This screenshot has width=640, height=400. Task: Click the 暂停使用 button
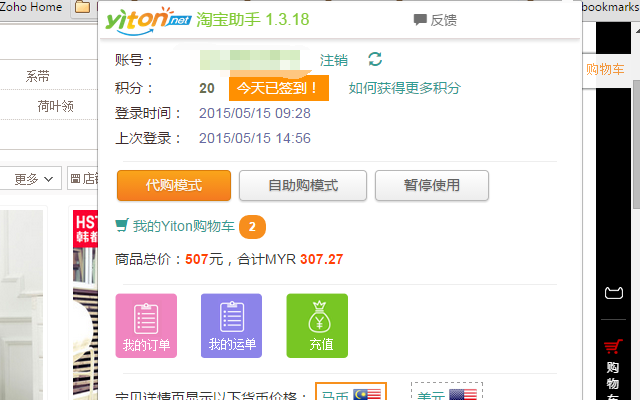[432, 185]
